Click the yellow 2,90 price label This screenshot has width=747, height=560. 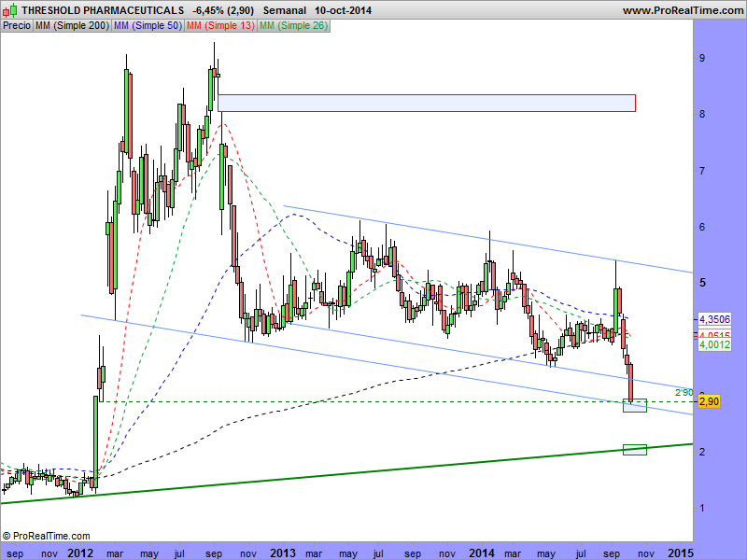(709, 401)
